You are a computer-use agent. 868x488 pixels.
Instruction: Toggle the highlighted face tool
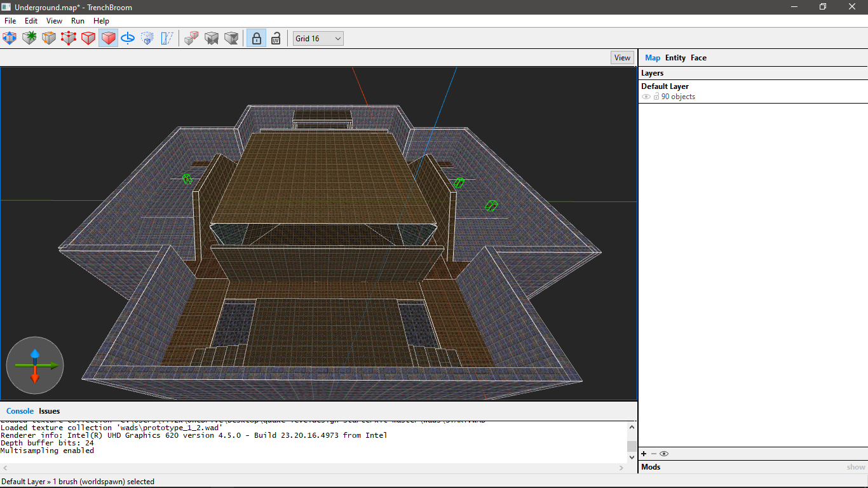tap(109, 38)
